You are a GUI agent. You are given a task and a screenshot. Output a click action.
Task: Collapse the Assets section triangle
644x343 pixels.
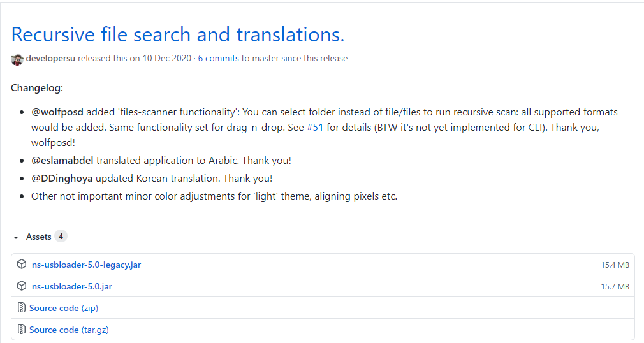click(16, 237)
